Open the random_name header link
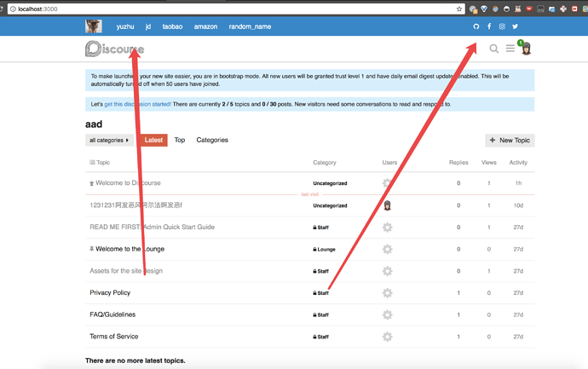This screenshot has height=369, width=588. pyautogui.click(x=250, y=26)
